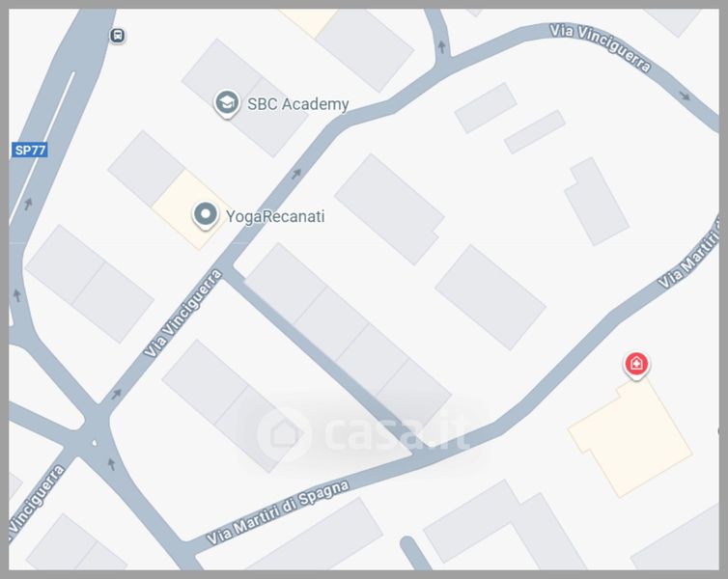Click the one-way arrow below SP77 shield
728x579 pixels.
29,204
